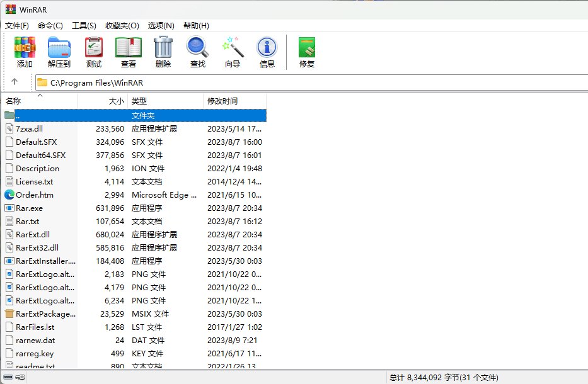Click the KEY 文件 type cell

[x=147, y=353]
